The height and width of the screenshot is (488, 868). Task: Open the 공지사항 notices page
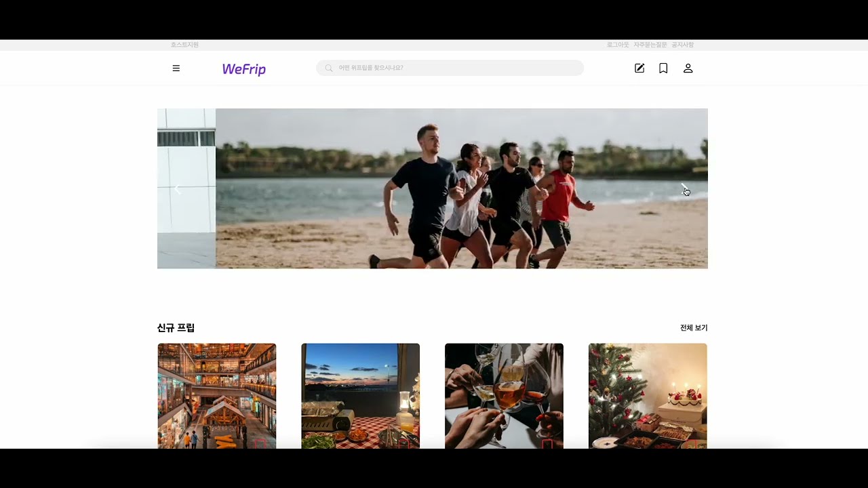pos(682,45)
